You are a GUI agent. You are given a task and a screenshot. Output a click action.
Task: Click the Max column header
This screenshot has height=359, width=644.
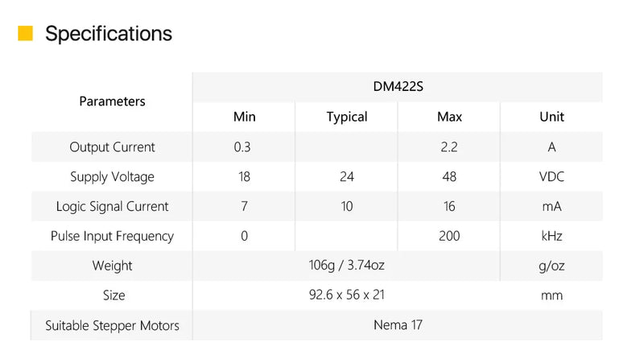449,117
